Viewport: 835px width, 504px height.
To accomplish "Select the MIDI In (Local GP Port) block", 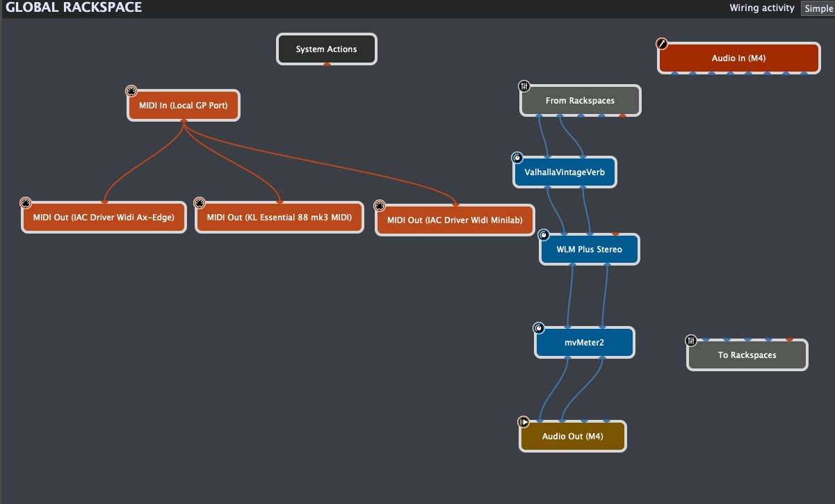I will [184, 106].
